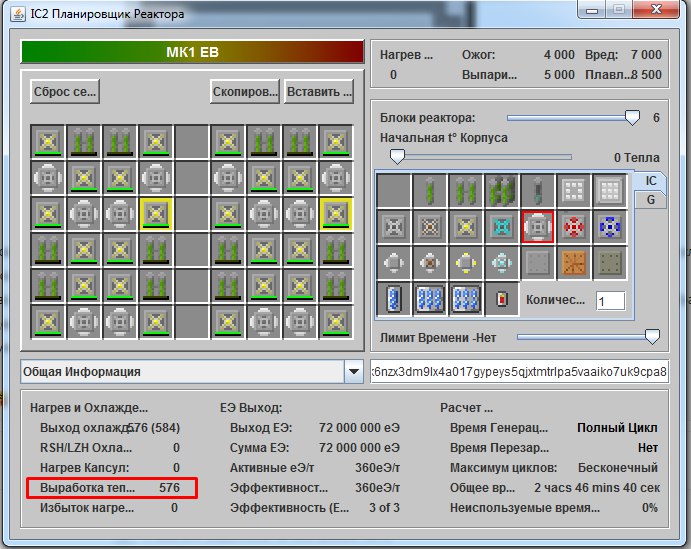
Task: Click the Активные еЭ/т label
Action: click(x=272, y=468)
